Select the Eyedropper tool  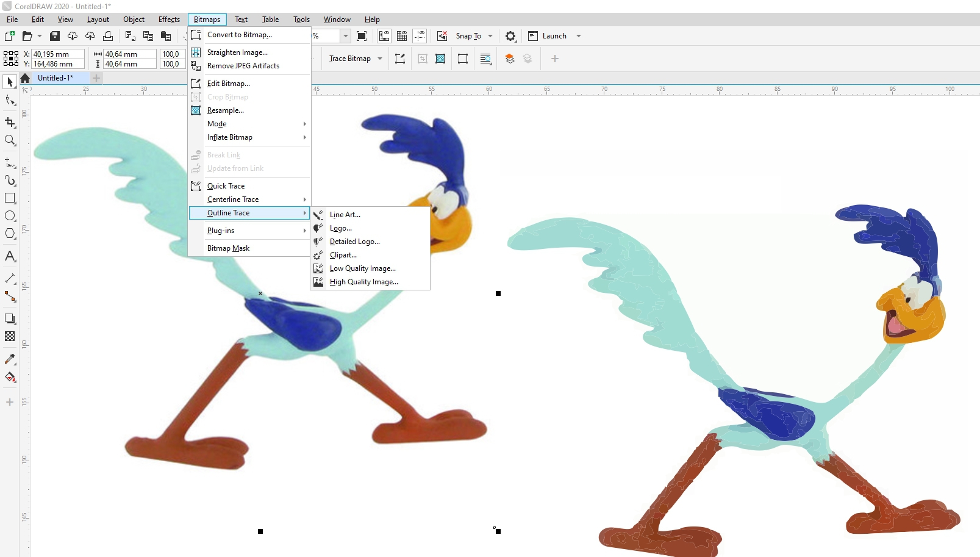coord(10,359)
